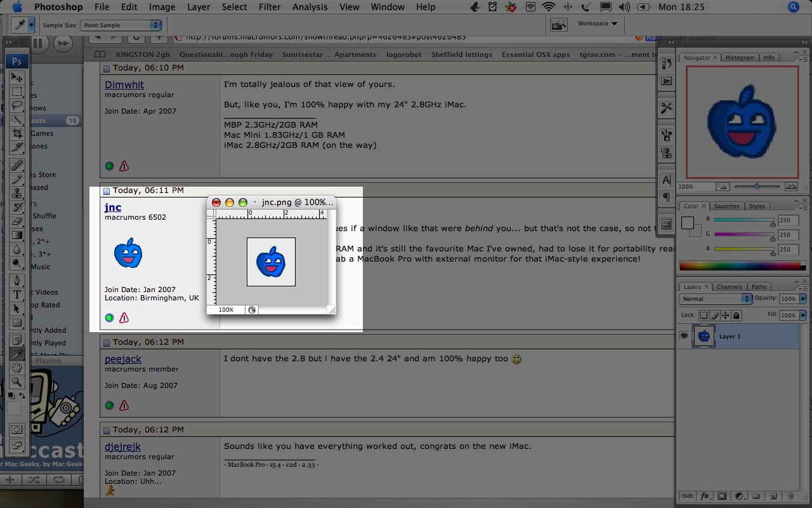The height and width of the screenshot is (508, 812).
Task: Change the screen mode button in toolbox
Action: click(x=17, y=446)
